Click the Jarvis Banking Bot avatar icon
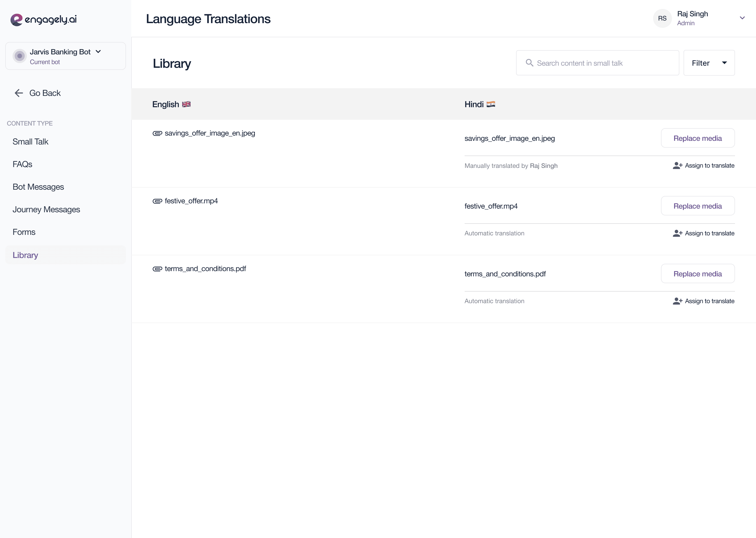This screenshot has width=756, height=538. point(19,56)
